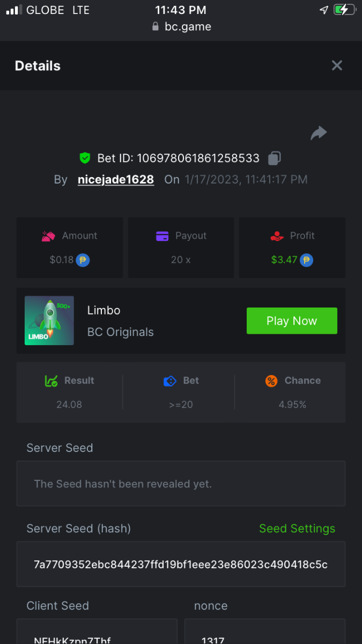The height and width of the screenshot is (644, 362).
Task: Select the Server Seed hash field
Action: [181, 565]
